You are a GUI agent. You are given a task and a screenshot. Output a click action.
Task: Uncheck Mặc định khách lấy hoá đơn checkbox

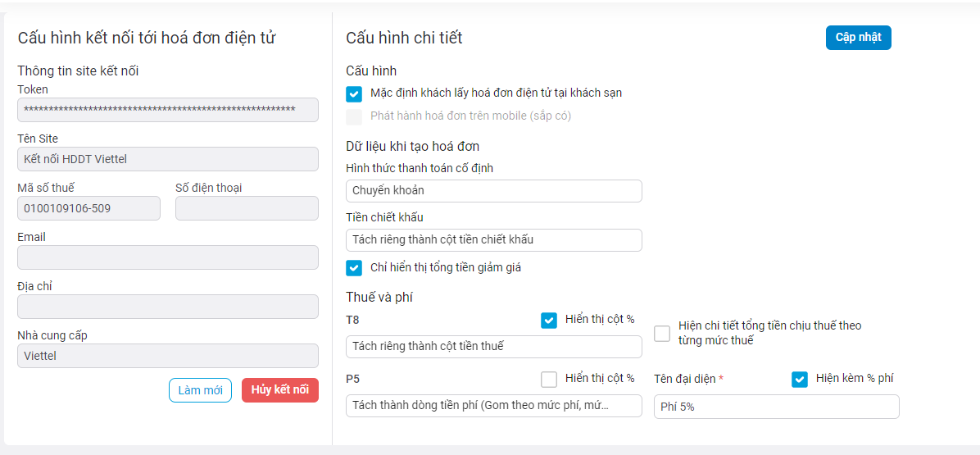354,93
